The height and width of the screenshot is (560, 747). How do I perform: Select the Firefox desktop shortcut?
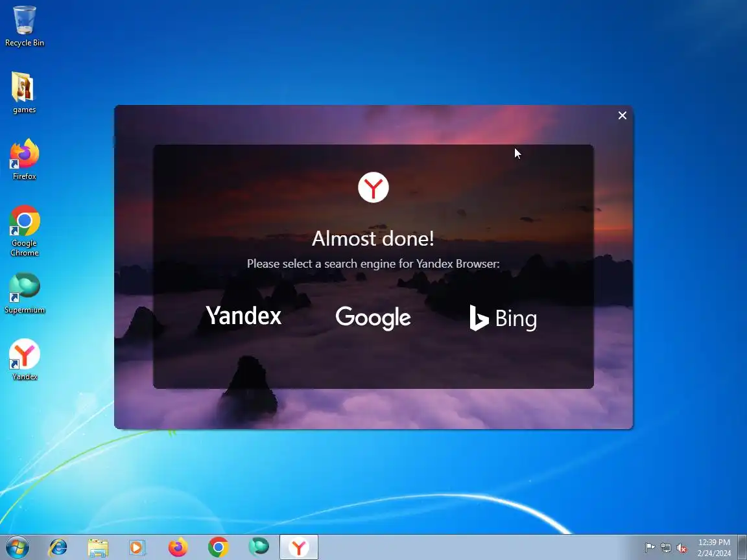(24, 159)
